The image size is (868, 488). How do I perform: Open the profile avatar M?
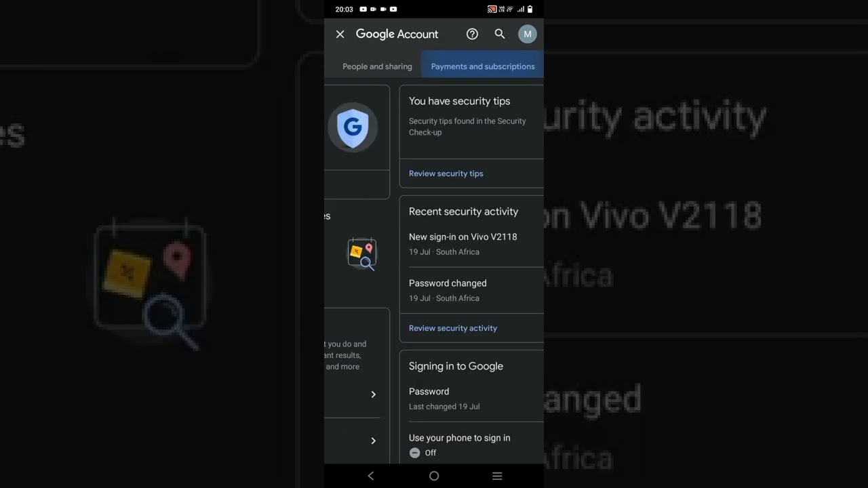point(528,34)
